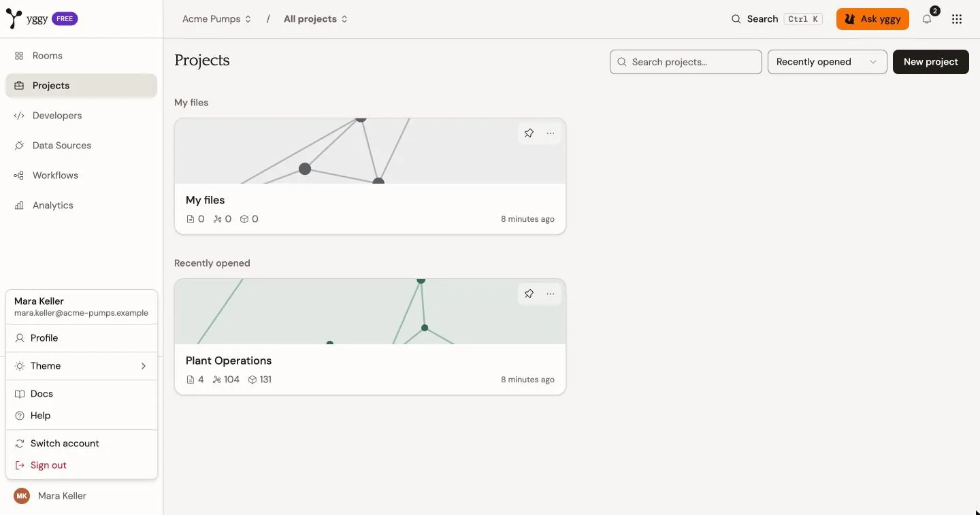Click Mara Keller's MK avatar
This screenshot has height=515, width=980.
click(22, 496)
